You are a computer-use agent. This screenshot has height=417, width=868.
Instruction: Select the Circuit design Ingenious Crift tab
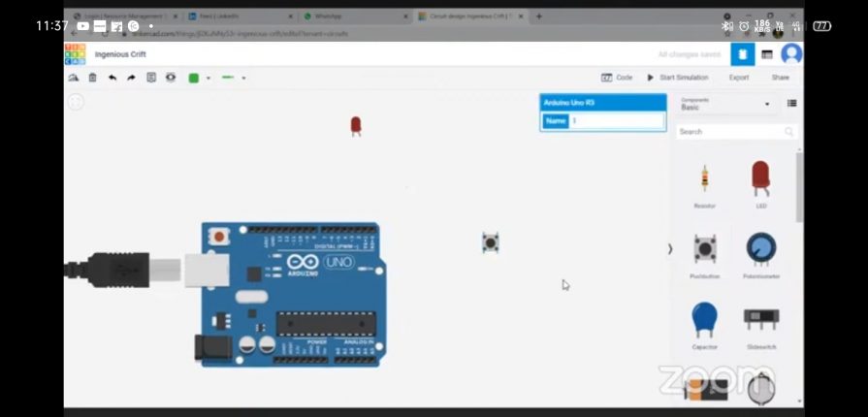point(469,16)
